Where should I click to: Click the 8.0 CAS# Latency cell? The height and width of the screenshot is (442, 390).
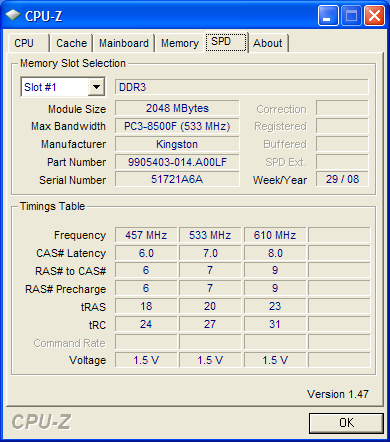click(x=275, y=253)
